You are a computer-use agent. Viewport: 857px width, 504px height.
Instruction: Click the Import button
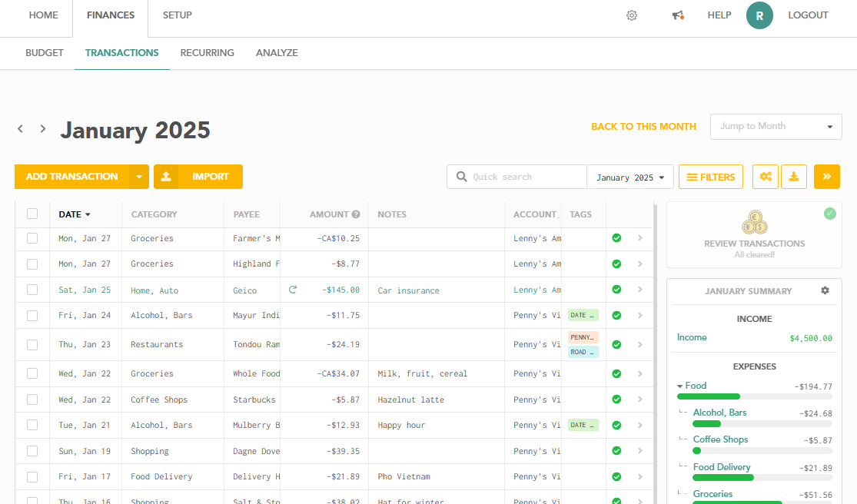(x=198, y=177)
